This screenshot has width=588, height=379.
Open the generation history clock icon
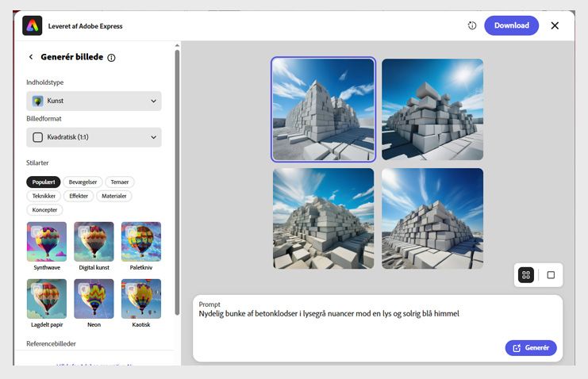point(472,25)
